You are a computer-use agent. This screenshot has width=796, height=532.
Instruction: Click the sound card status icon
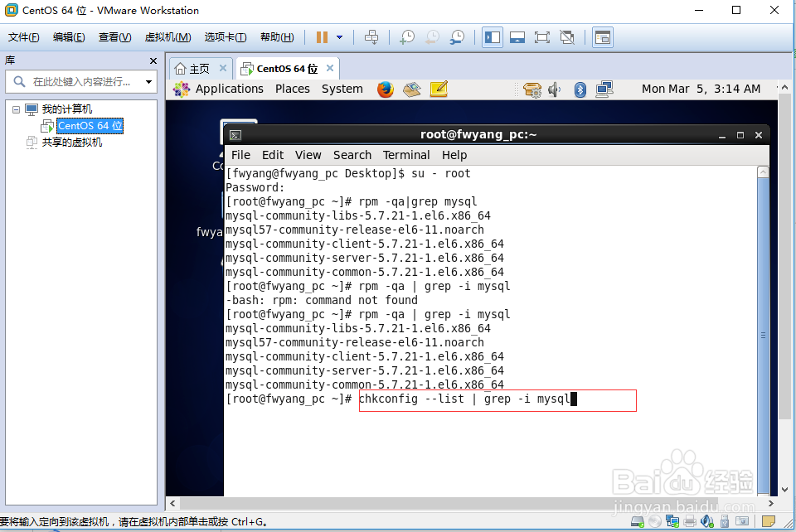coord(707,521)
